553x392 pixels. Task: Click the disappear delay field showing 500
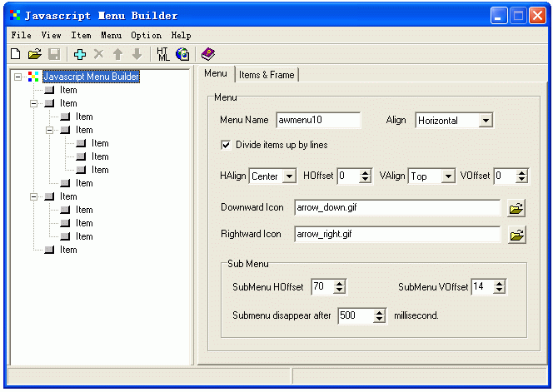tap(356, 315)
